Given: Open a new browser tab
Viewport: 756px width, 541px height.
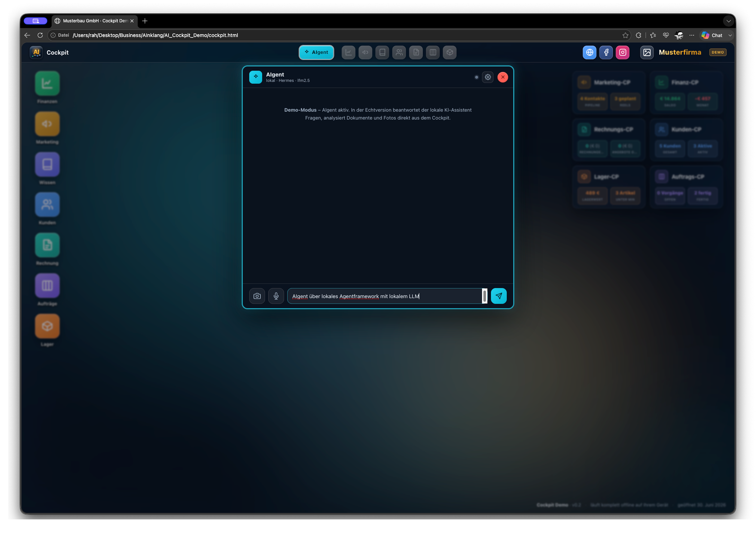Looking at the screenshot, I should [145, 21].
